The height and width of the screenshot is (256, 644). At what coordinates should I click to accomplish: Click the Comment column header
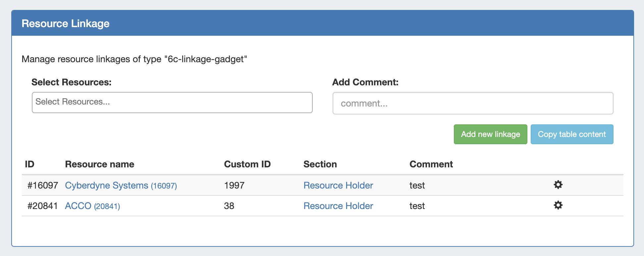coord(431,164)
